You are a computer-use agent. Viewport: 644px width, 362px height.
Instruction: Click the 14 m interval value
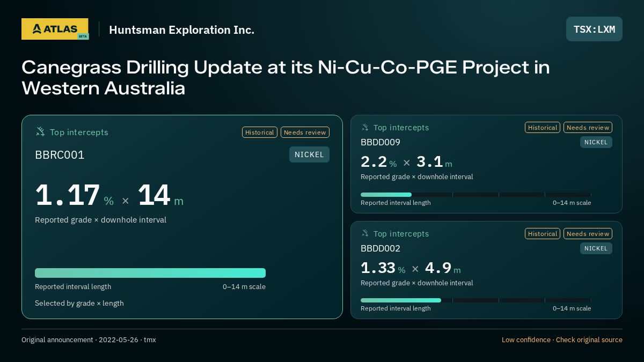[x=160, y=195]
